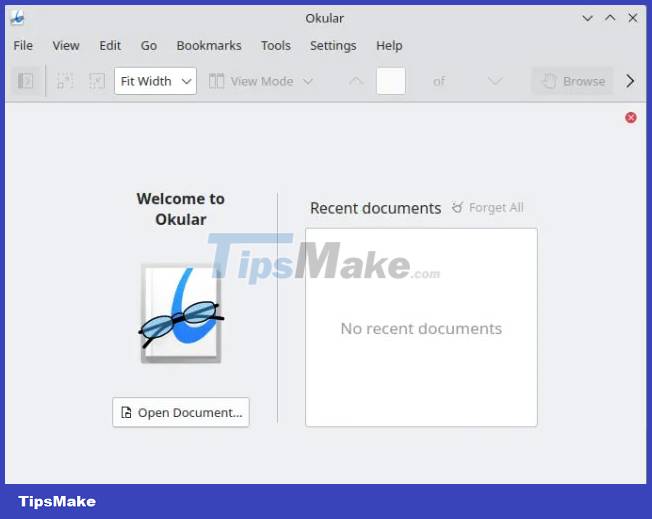Open the Edit menu
The width and height of the screenshot is (652, 519).
pyautogui.click(x=110, y=45)
